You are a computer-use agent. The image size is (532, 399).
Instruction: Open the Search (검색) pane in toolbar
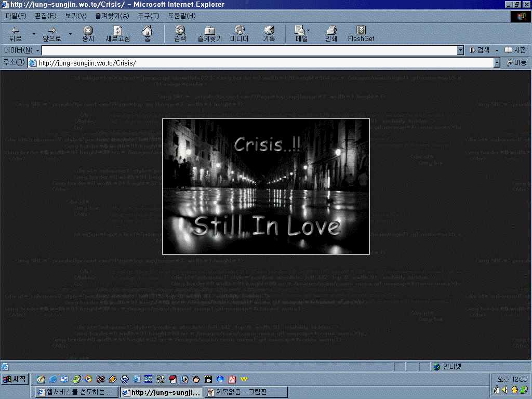pos(180,34)
